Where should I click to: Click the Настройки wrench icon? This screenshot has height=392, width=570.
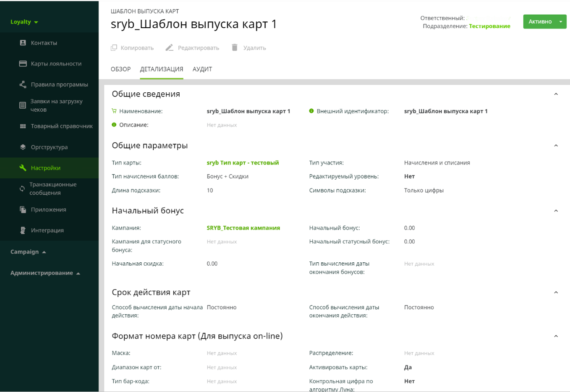click(23, 168)
